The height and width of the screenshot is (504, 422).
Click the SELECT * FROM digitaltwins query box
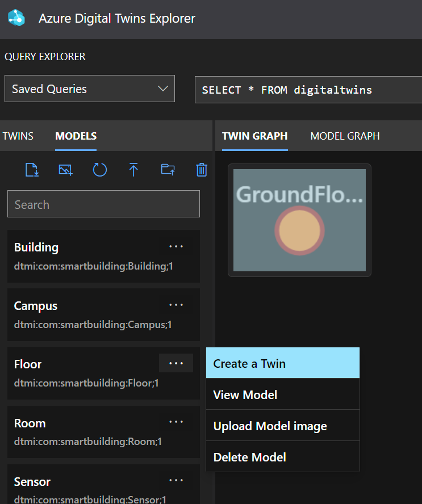point(308,90)
